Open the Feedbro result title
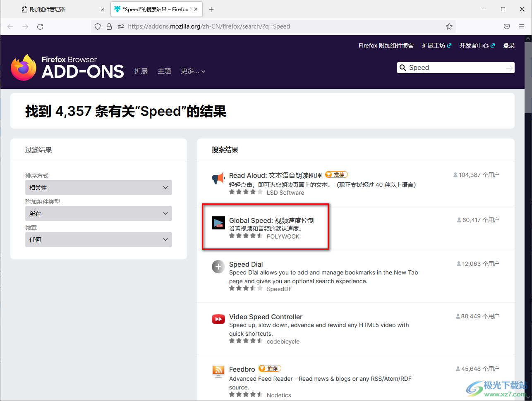The height and width of the screenshot is (401, 532). [x=242, y=370]
